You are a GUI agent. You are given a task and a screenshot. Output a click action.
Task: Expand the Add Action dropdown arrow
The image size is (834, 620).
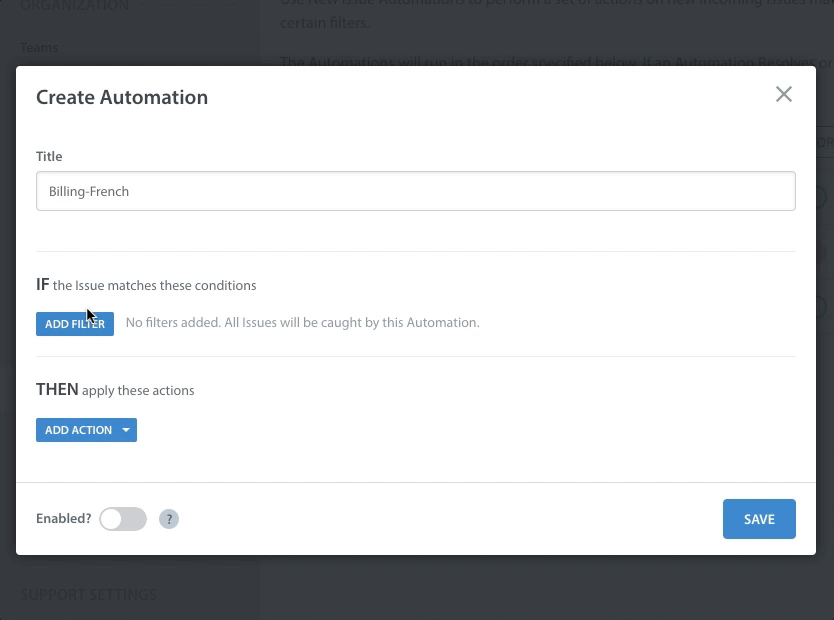(x=126, y=430)
